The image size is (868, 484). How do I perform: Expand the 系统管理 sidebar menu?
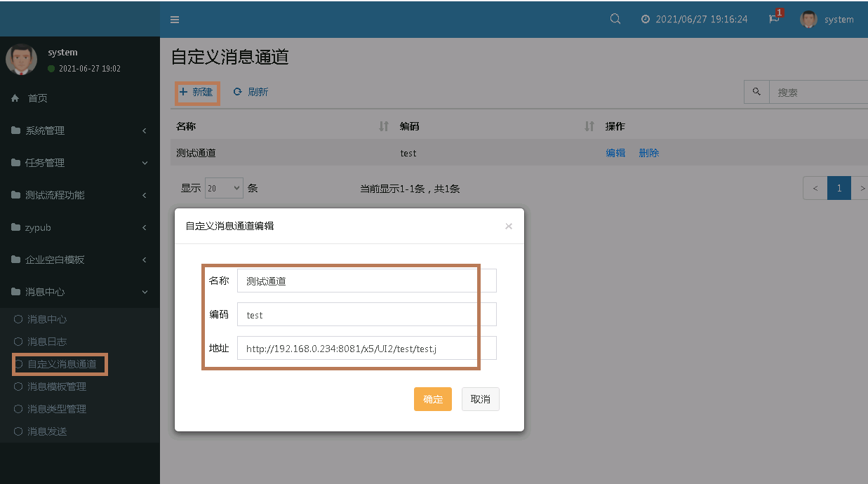point(79,130)
